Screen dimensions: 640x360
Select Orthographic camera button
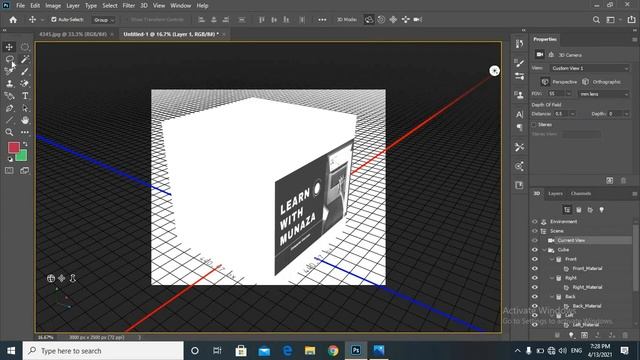pos(602,82)
